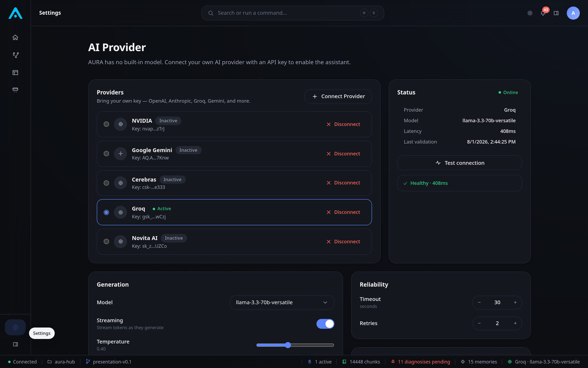The width and height of the screenshot is (588, 368).
Task: Click the diagnoses pending bug icon
Action: pyautogui.click(x=393, y=362)
